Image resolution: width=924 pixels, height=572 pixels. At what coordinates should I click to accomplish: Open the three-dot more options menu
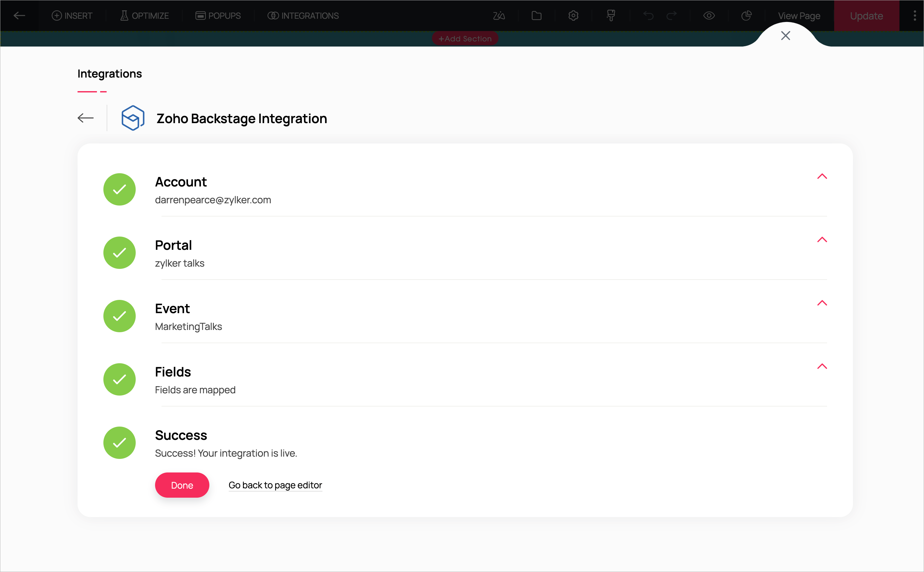[x=915, y=16]
